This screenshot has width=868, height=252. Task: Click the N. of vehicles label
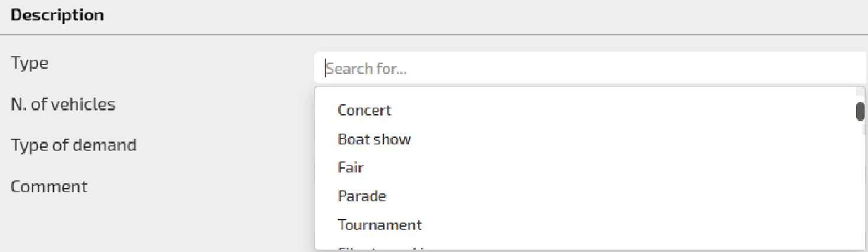[63, 105]
